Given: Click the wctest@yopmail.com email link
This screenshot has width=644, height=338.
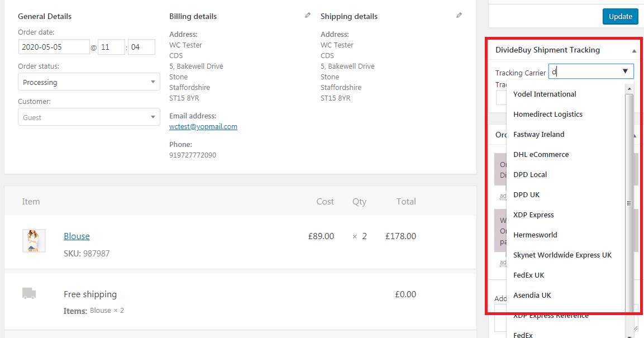Looking at the screenshot, I should tap(203, 127).
